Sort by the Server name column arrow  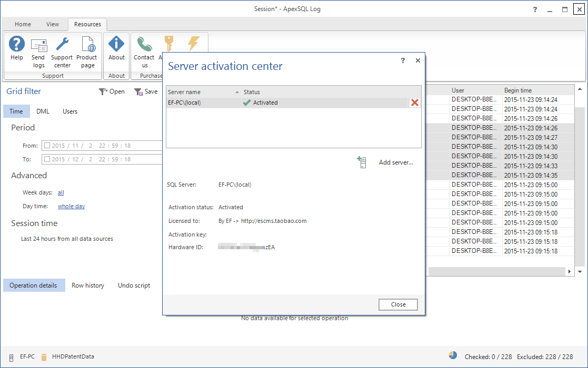click(237, 92)
